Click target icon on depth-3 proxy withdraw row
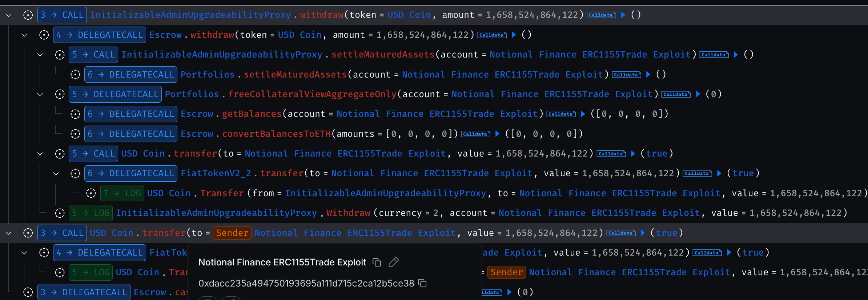This screenshot has height=300, width=868. click(x=28, y=15)
